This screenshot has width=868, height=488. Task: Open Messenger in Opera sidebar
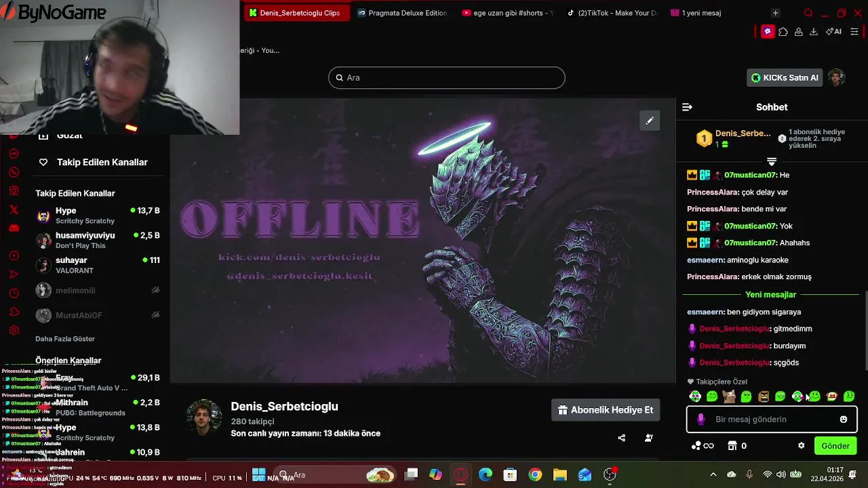[14, 154]
